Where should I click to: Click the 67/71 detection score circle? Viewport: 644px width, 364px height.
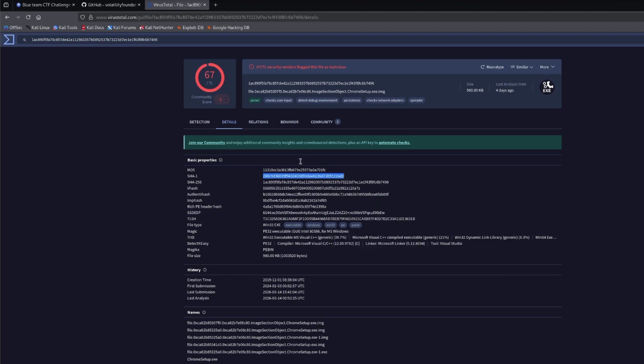(x=210, y=78)
